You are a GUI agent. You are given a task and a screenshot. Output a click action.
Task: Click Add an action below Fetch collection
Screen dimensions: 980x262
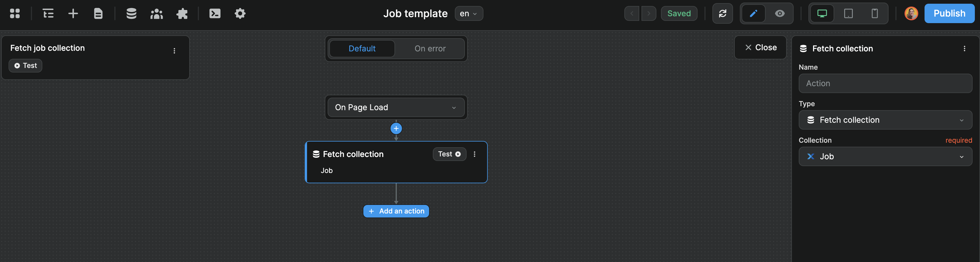(x=396, y=211)
